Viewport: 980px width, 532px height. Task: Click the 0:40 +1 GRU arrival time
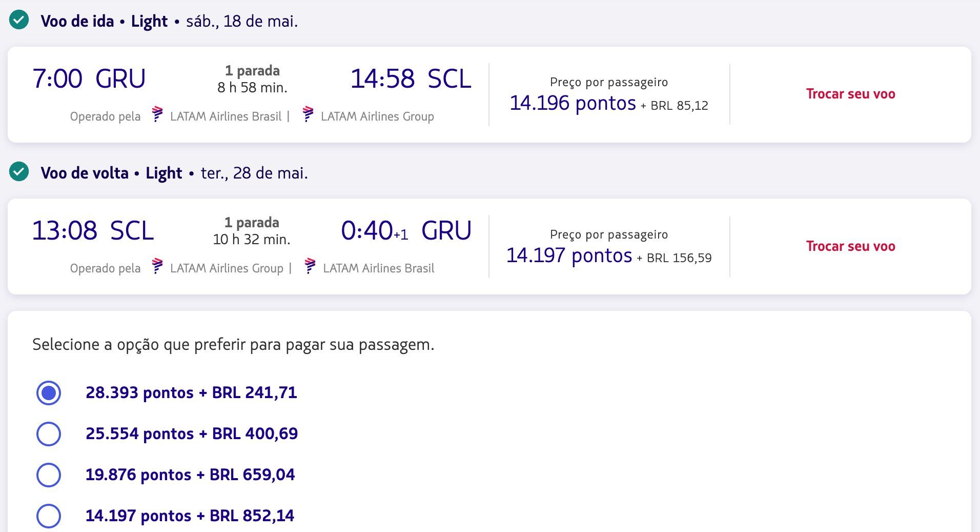(406, 231)
